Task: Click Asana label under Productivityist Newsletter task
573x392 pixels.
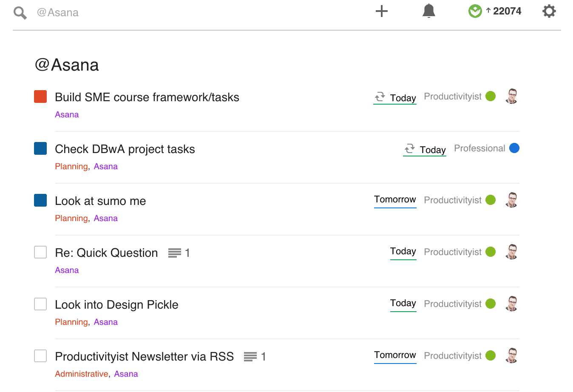Action: (126, 374)
